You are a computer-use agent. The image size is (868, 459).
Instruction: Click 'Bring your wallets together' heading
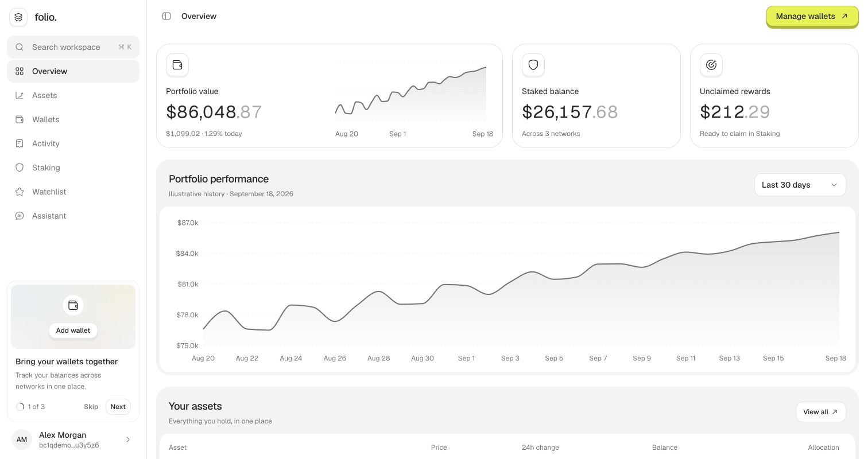point(67,361)
